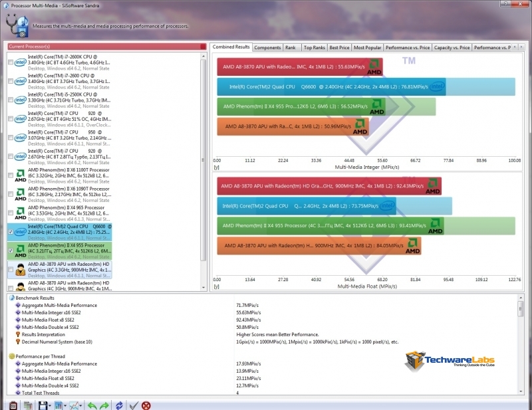Open the save icon dropdown arrow
The image size is (532, 410).
pos(49,405)
